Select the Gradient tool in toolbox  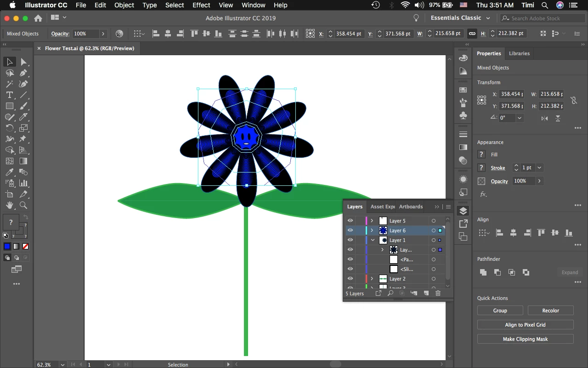click(x=23, y=161)
